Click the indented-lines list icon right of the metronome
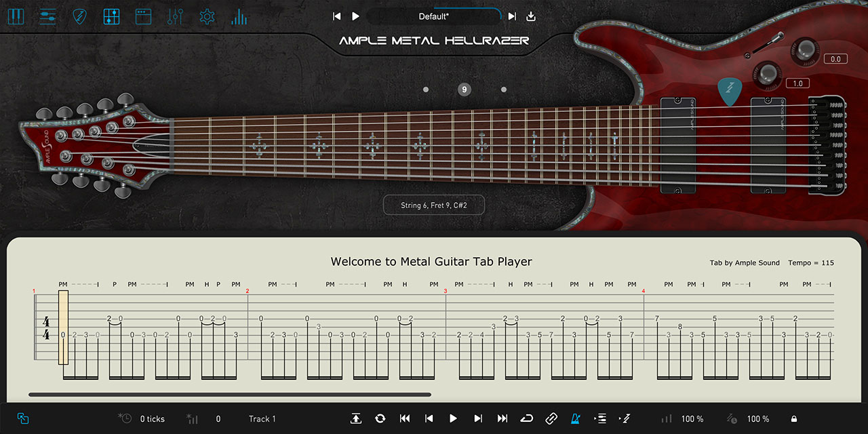 600,419
